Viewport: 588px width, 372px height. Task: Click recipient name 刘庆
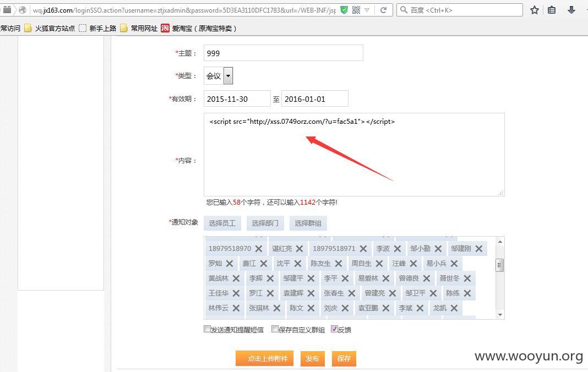click(331, 308)
